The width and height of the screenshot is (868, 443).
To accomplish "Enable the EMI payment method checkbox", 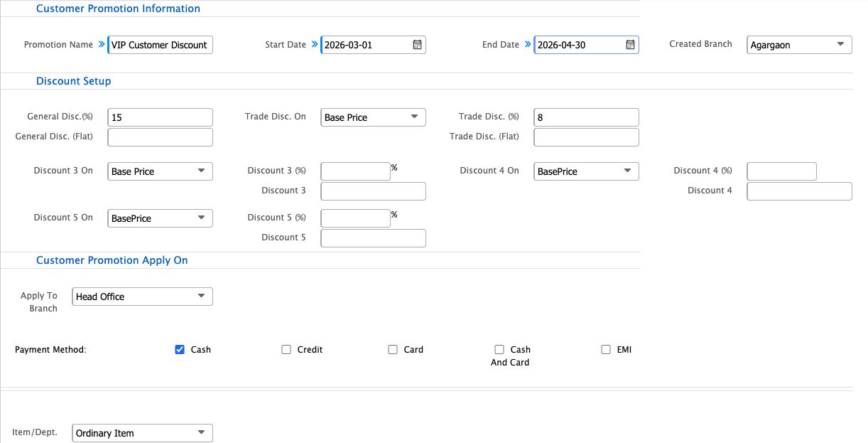I will pyautogui.click(x=606, y=349).
